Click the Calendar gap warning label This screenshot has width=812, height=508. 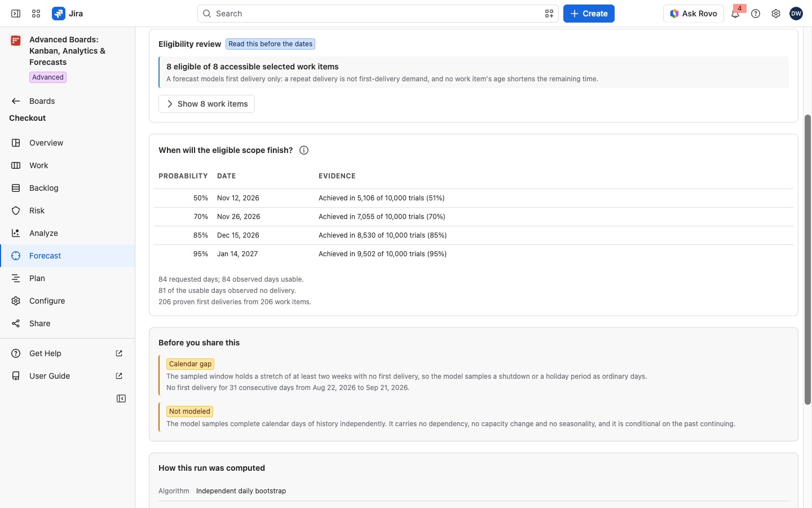pyautogui.click(x=190, y=364)
